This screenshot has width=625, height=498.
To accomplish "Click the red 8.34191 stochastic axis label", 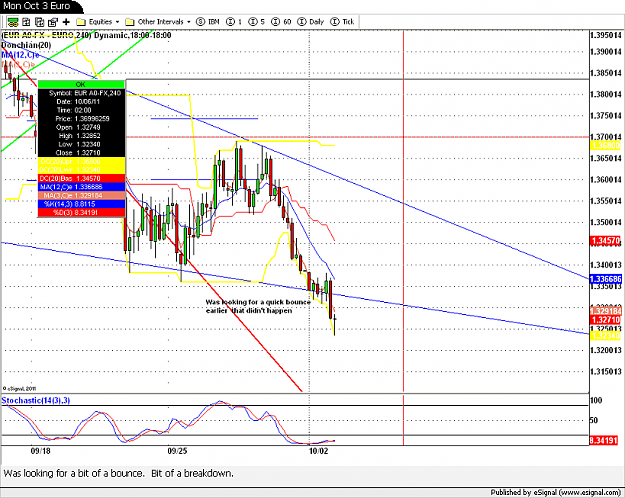I will click(x=604, y=441).
